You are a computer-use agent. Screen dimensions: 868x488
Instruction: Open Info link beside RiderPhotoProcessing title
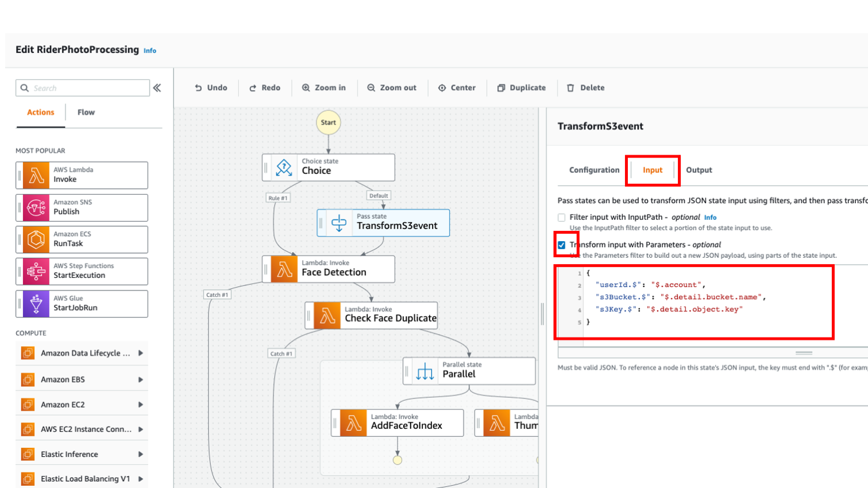point(150,51)
